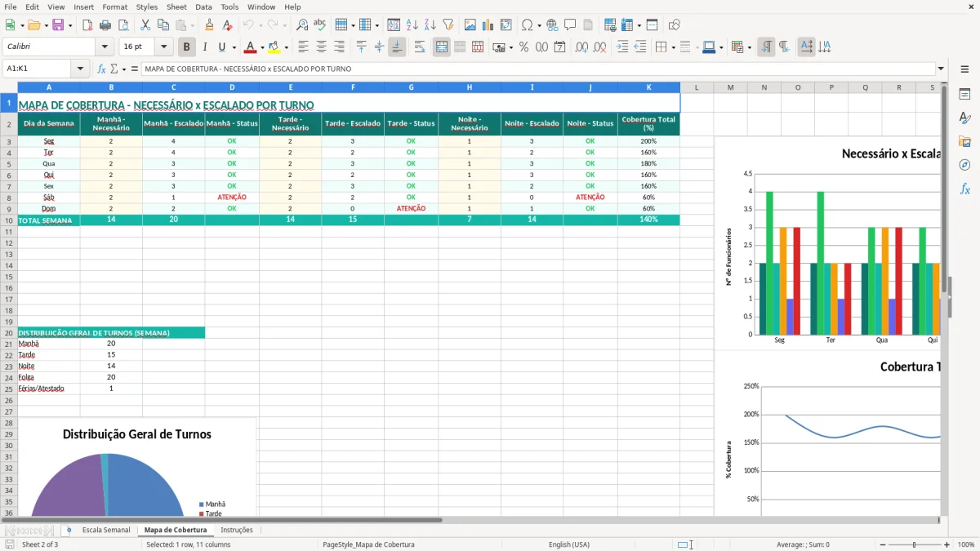The image size is (980, 551).
Task: Expand the formula bar
Action: coord(941,69)
